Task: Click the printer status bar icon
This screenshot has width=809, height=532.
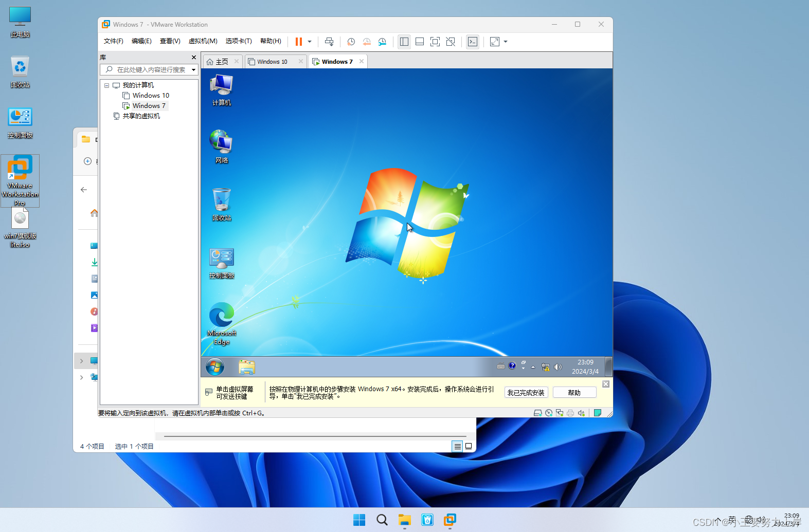Action: 570,413
